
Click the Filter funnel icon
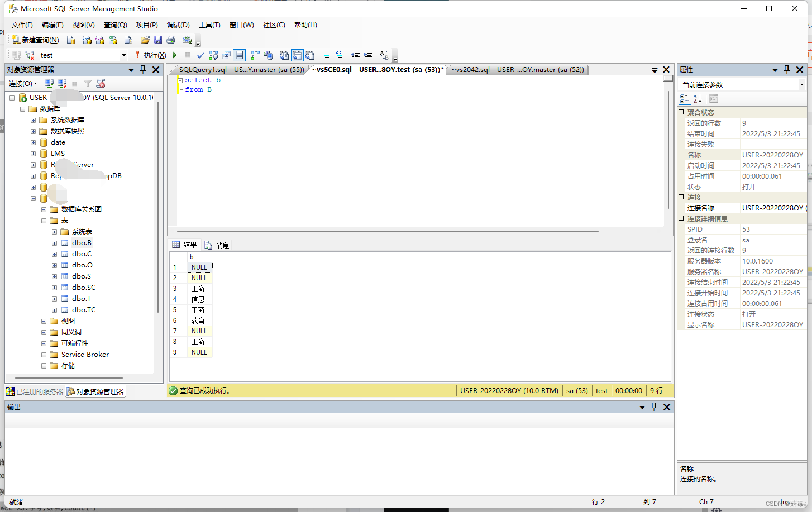[88, 83]
